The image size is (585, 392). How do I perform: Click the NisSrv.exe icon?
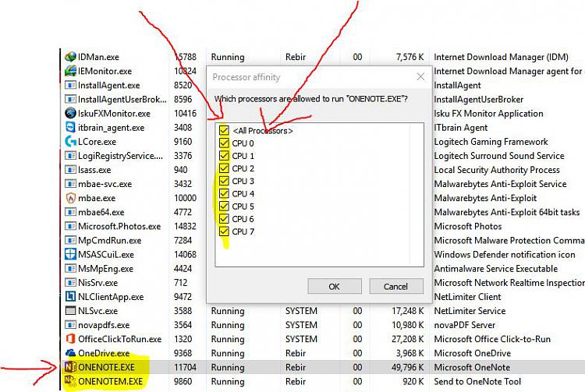[x=70, y=282]
